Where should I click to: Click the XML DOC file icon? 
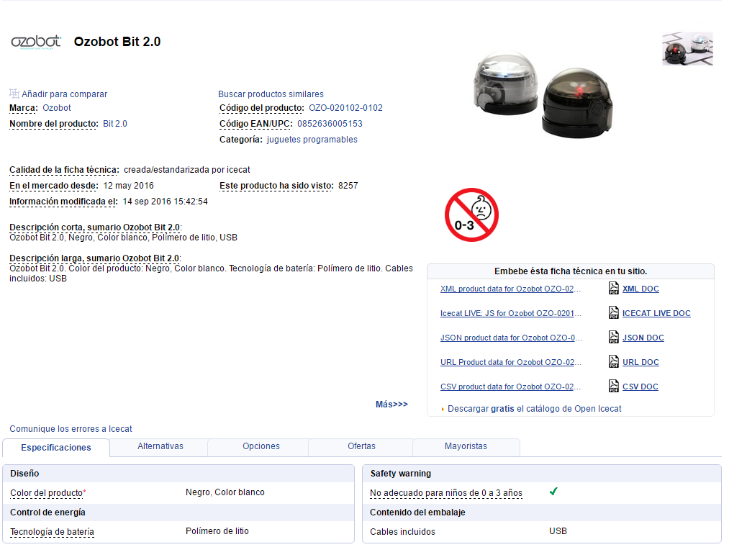pos(614,289)
